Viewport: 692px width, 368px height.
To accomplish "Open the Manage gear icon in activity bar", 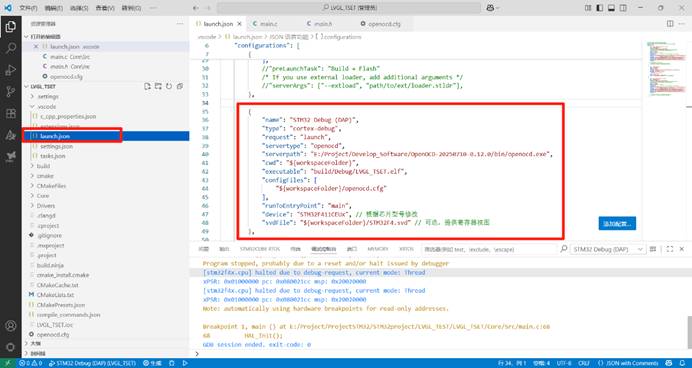I will pos(11,347).
